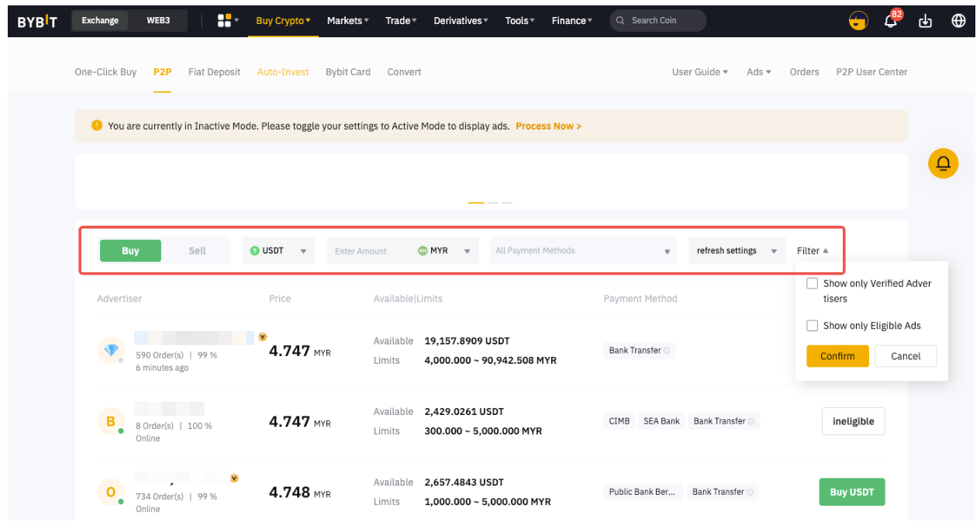Image resolution: width=980 pixels, height=529 pixels.
Task: Open P2P User Center
Action: (x=871, y=72)
